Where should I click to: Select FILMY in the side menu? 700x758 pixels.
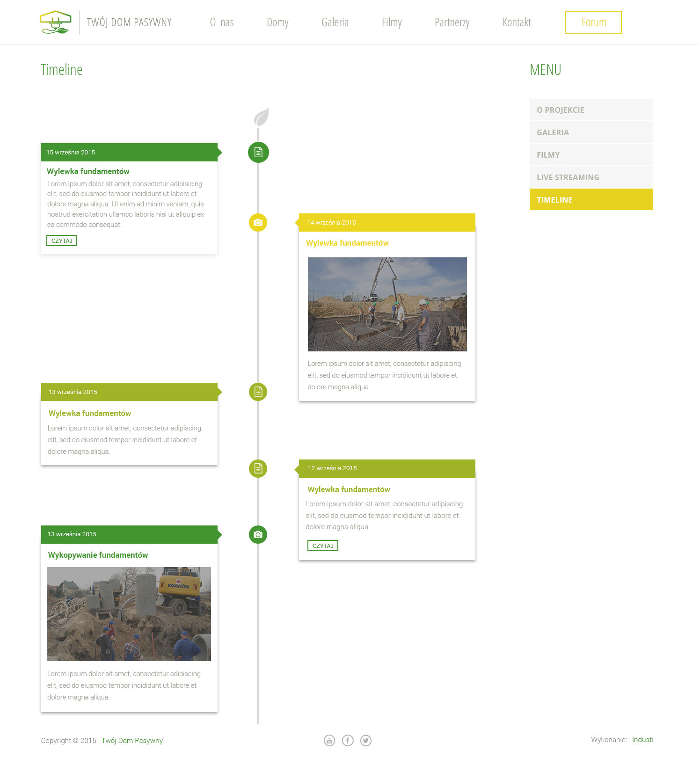(591, 155)
